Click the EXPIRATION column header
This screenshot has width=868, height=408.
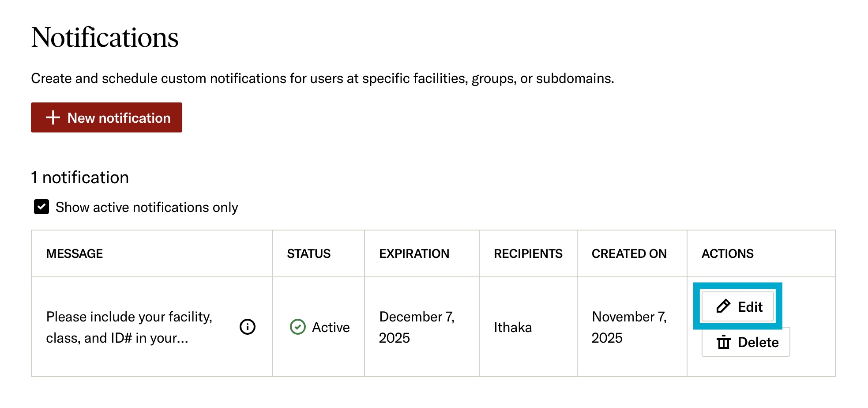[x=414, y=253]
